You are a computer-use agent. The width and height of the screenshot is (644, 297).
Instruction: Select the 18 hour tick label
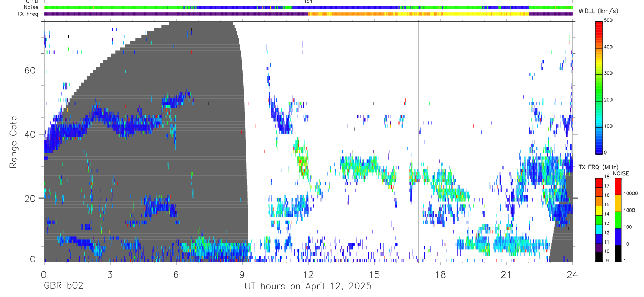441,274
